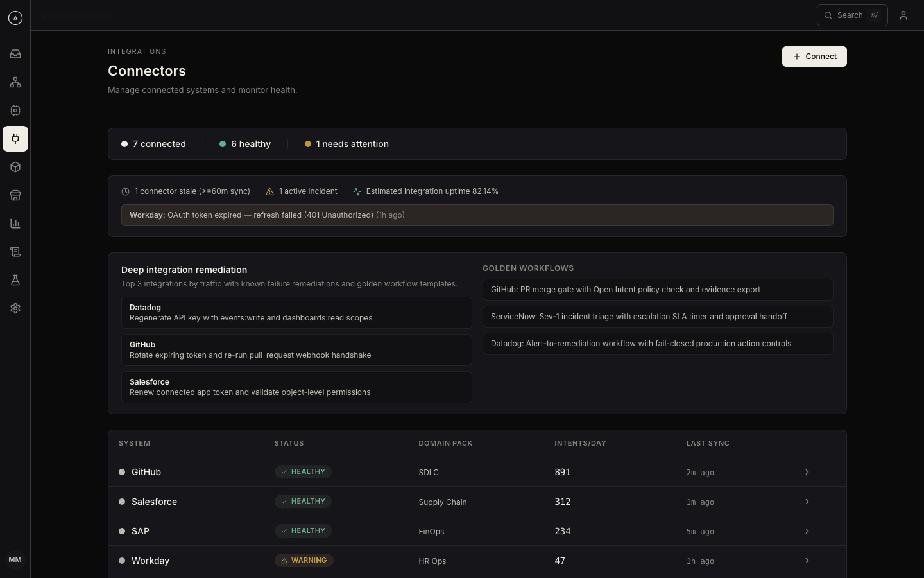Open Datadog Alert-to-remediation workflow
This screenshot has height=578, width=924.
click(658, 344)
